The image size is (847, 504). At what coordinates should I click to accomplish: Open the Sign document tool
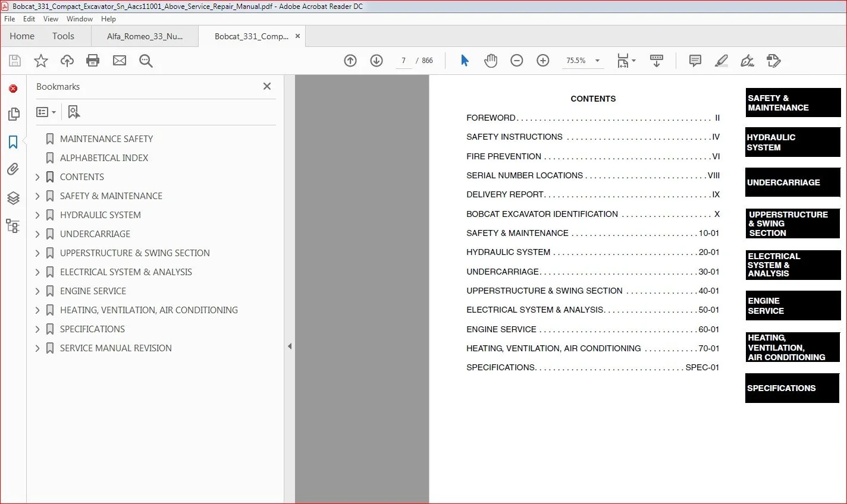(x=747, y=61)
